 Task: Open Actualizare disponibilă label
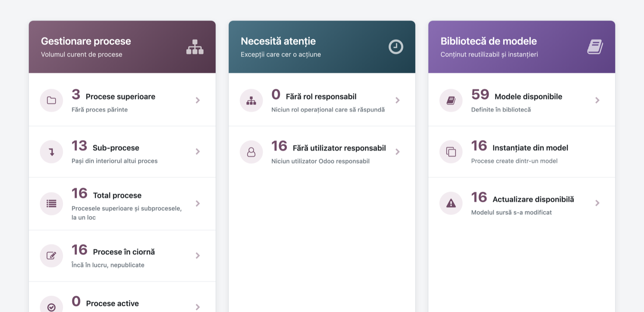pyautogui.click(x=533, y=199)
